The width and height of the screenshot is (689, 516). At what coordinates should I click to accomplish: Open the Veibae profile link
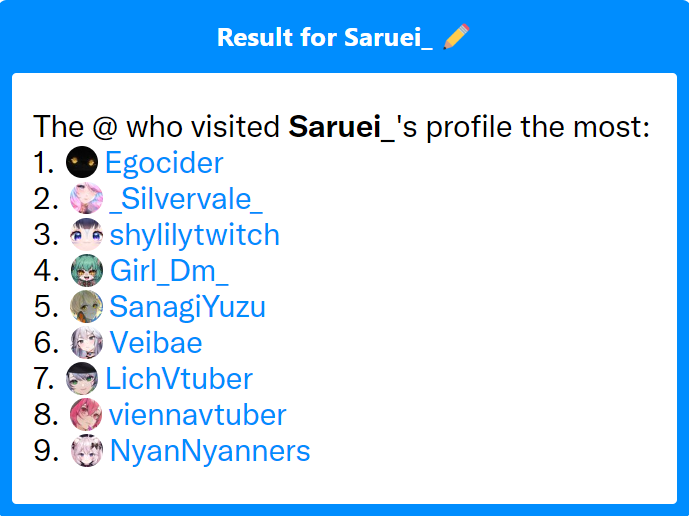pyautogui.click(x=156, y=342)
